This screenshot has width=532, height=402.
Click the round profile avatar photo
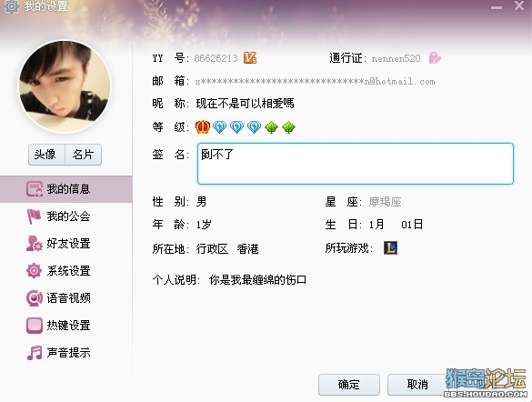pos(65,86)
